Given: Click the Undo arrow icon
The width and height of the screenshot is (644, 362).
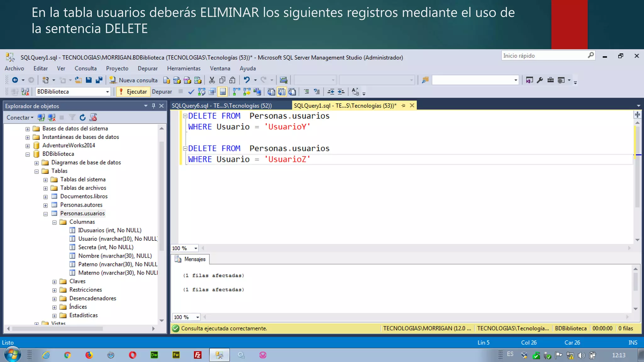Looking at the screenshot, I should click(247, 80).
